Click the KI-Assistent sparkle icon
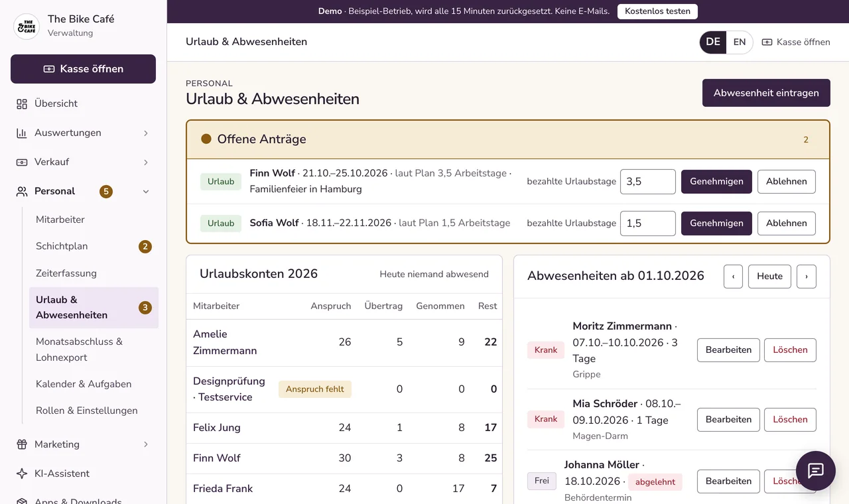Viewport: 849px width, 504px height. point(22,473)
